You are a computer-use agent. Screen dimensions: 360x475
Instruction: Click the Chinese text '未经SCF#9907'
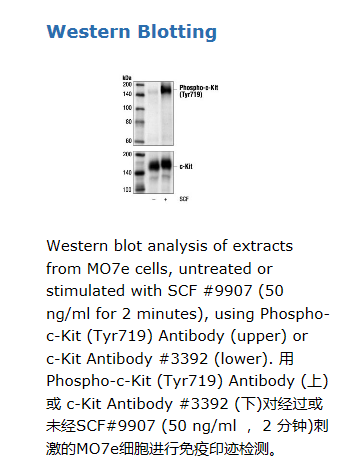coord(101,426)
